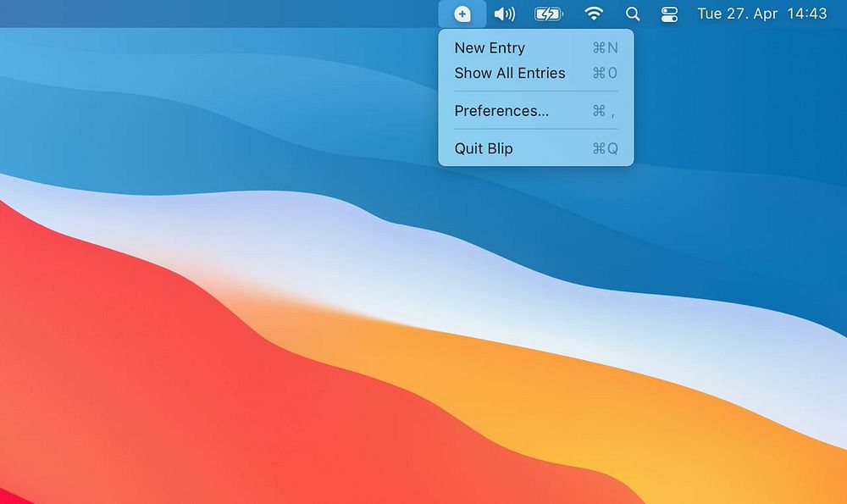This screenshot has width=847, height=504.
Task: Open the Wi-Fi menu
Action: click(x=594, y=14)
